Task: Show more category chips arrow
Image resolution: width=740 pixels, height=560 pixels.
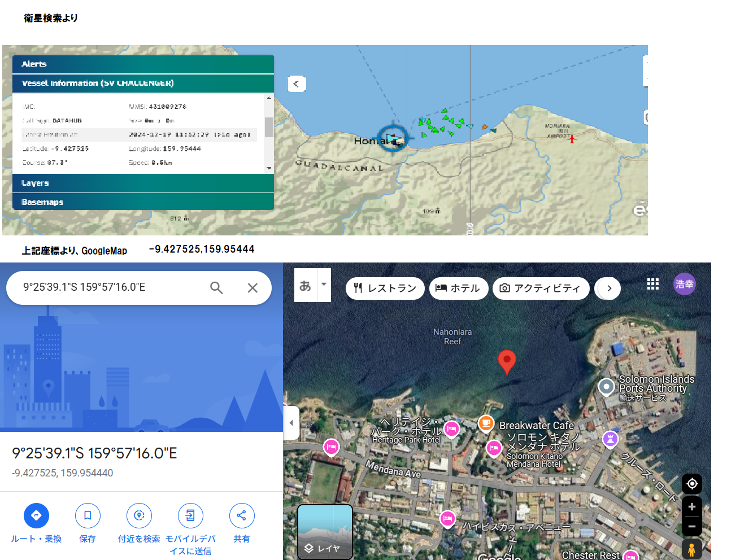Action: (609, 288)
